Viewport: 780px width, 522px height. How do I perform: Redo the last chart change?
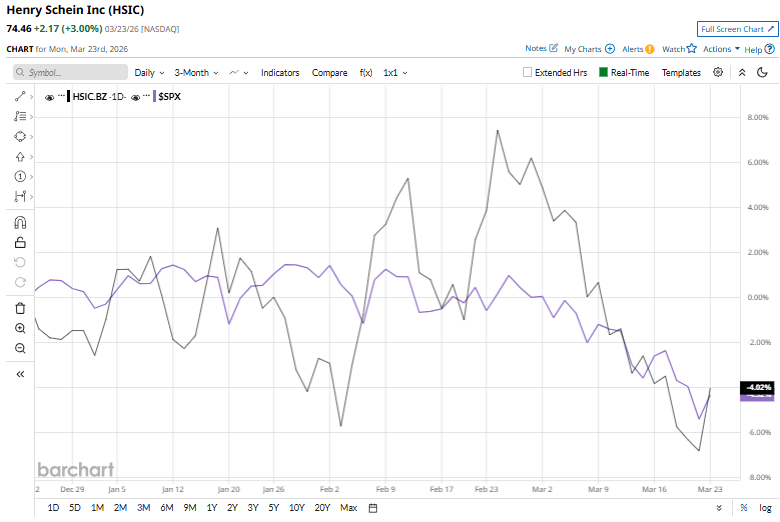(x=20, y=282)
